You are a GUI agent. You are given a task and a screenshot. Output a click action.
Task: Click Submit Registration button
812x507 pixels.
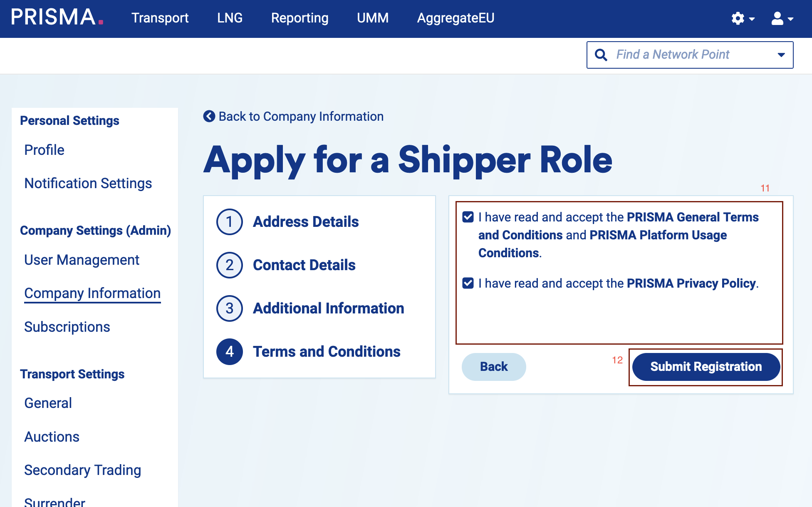pyautogui.click(x=706, y=367)
